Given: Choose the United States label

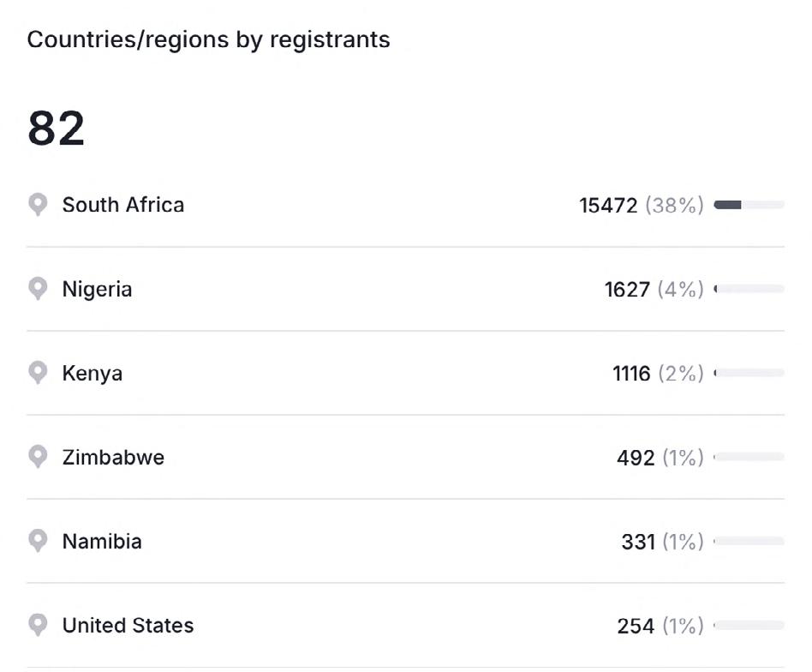Looking at the screenshot, I should [128, 625].
